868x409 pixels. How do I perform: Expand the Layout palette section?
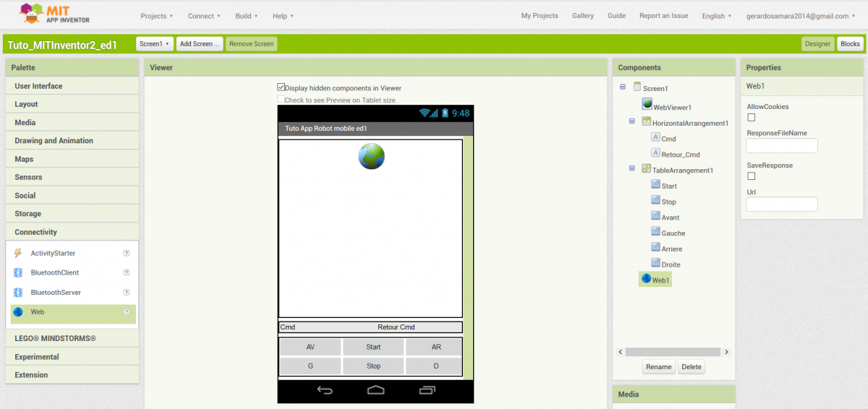click(72, 104)
